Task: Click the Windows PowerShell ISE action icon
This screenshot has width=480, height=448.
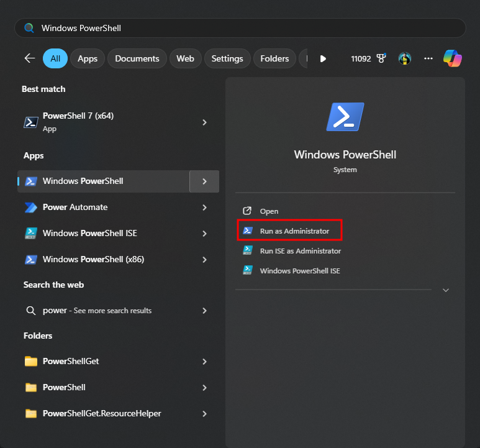Action: pyautogui.click(x=248, y=270)
